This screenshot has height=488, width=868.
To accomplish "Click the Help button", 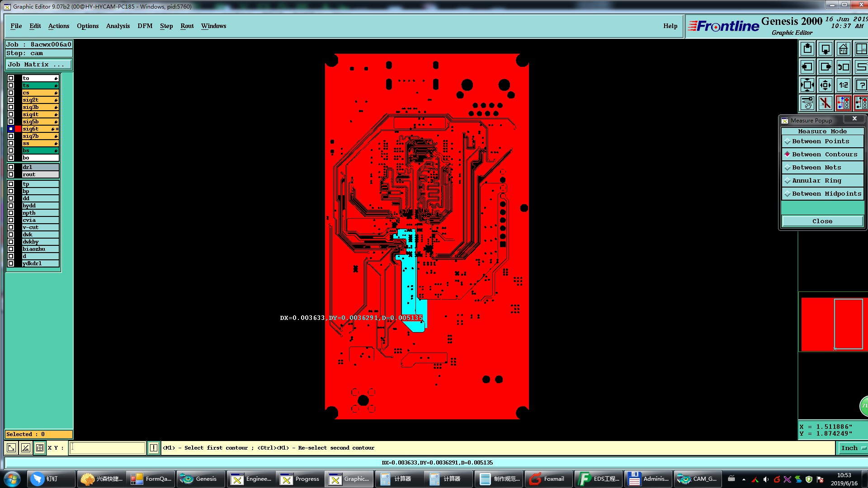I will tap(670, 26).
